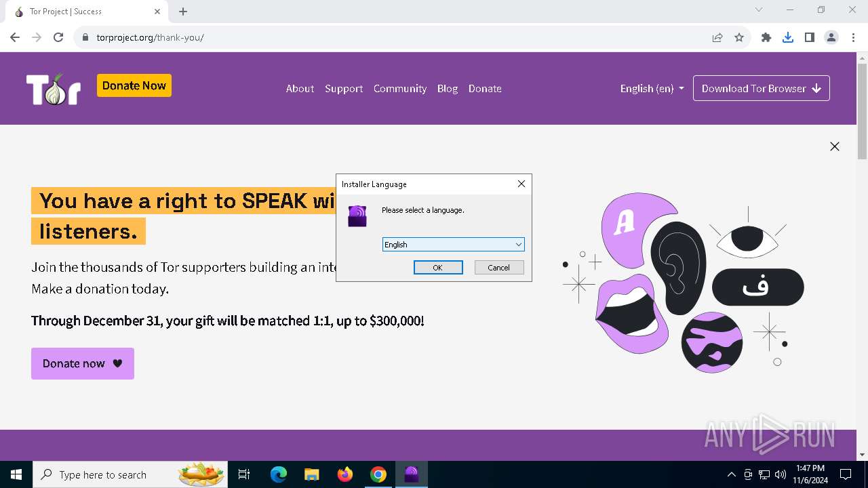Select Tor installer taskbar icon

coord(412,474)
